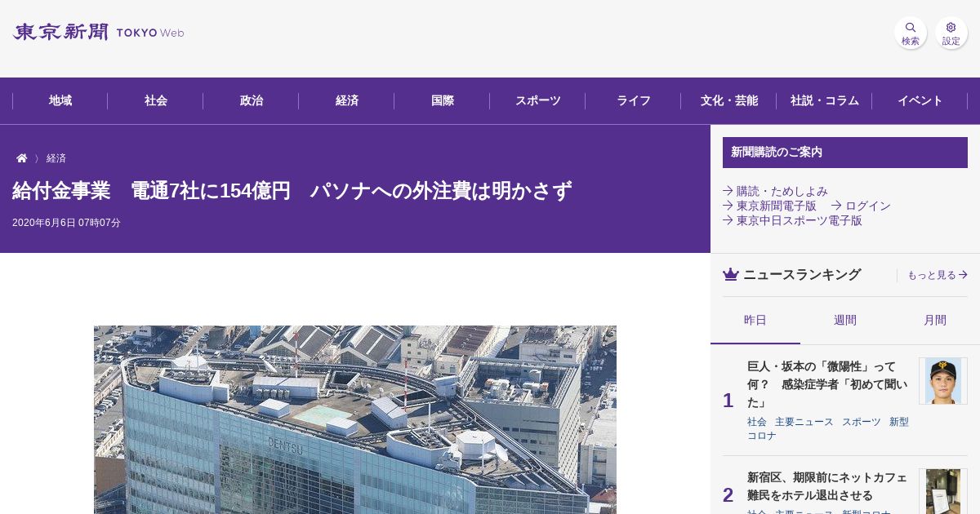Viewport: 980px width, 514px height.
Task: Open the 新宿区 ネットカフェ難民 ranking article
Action: pyautogui.click(x=826, y=486)
